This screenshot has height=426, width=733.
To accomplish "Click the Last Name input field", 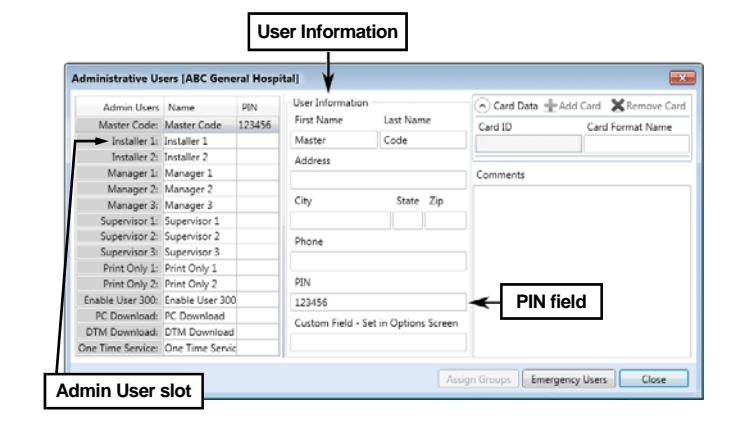I will (x=423, y=140).
